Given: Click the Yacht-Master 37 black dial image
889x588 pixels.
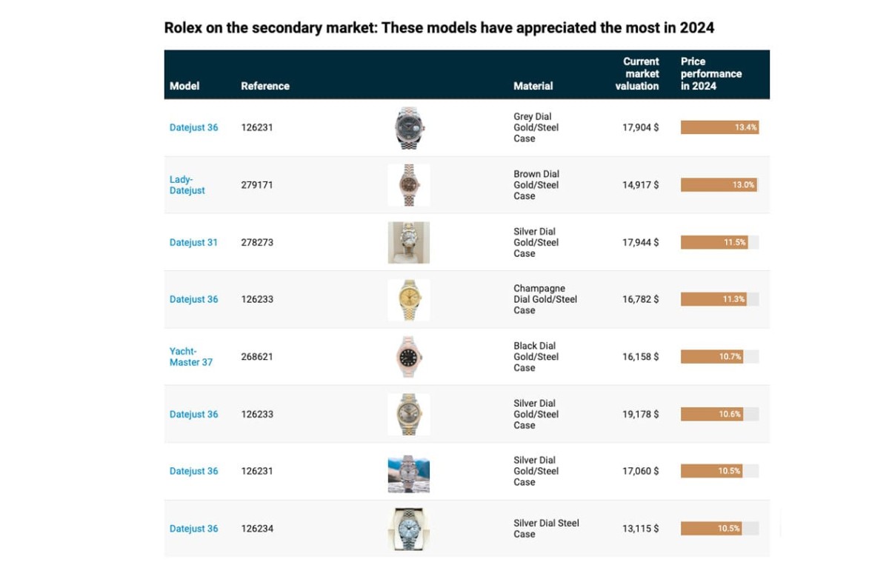Looking at the screenshot, I should pos(408,356).
